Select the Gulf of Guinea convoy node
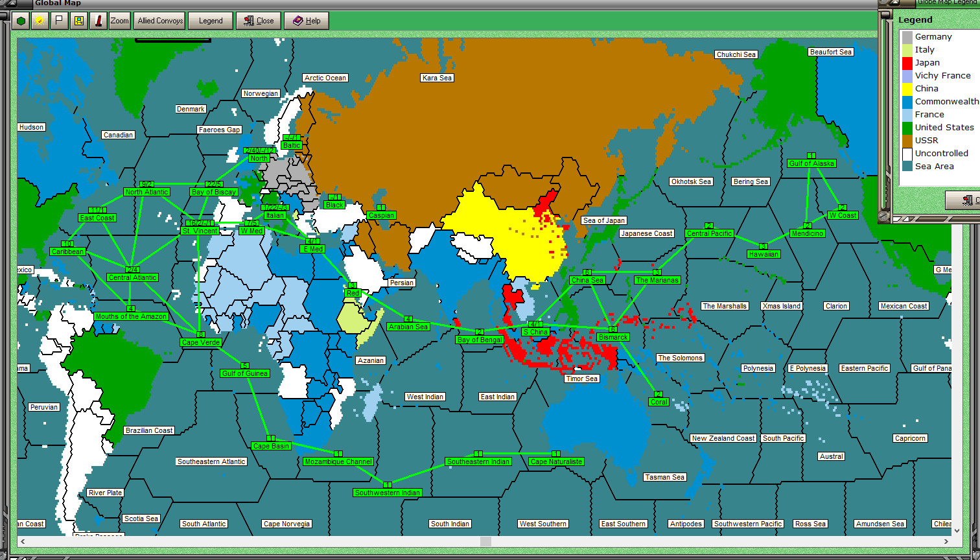 pos(244,373)
